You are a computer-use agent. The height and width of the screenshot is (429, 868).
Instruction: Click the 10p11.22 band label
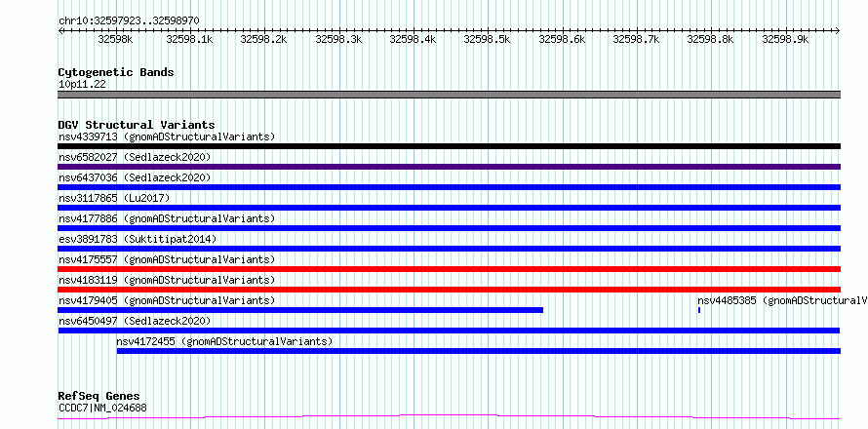pyautogui.click(x=82, y=85)
